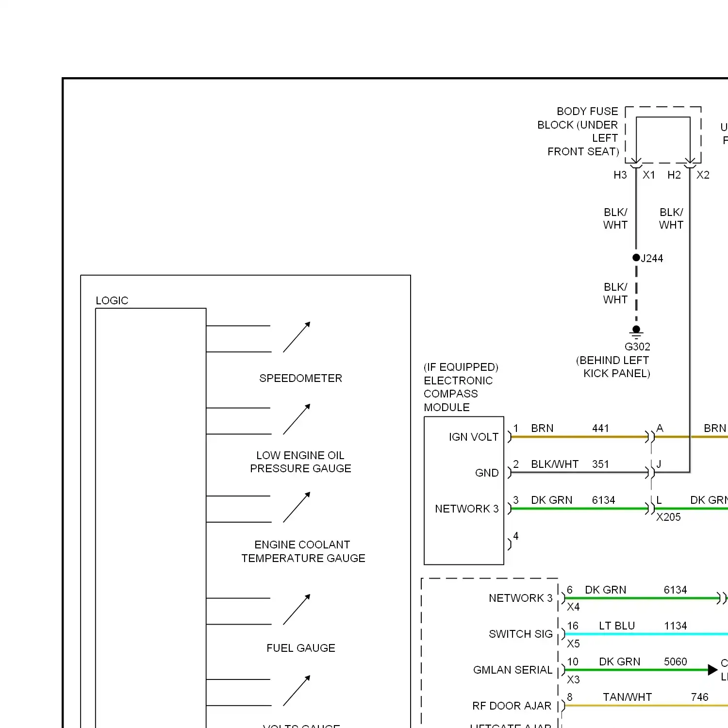Image resolution: width=728 pixels, height=728 pixels.
Task: Click the fuel gauge needle symbol
Action: click(297, 610)
